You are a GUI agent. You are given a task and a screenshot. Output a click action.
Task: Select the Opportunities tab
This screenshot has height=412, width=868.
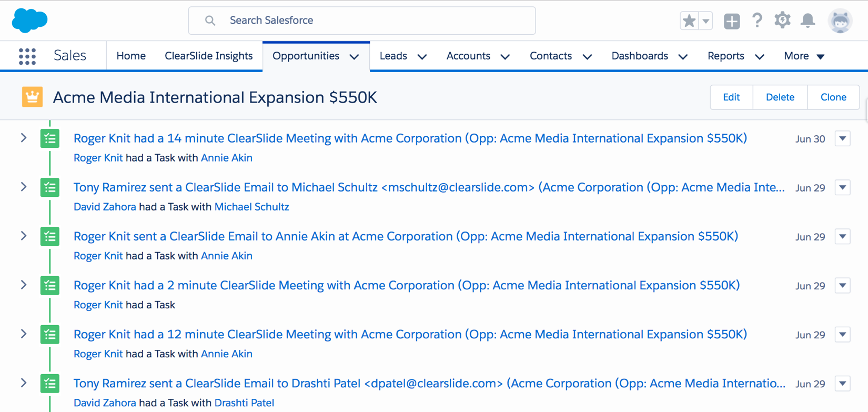(x=306, y=56)
